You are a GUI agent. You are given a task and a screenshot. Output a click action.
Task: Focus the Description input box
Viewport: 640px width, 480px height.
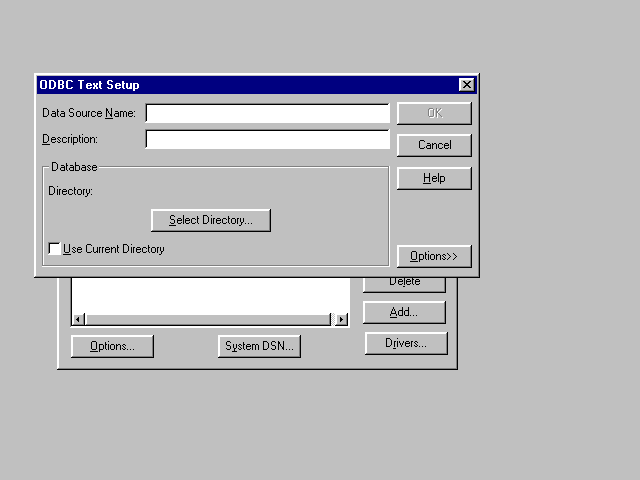tap(267, 139)
